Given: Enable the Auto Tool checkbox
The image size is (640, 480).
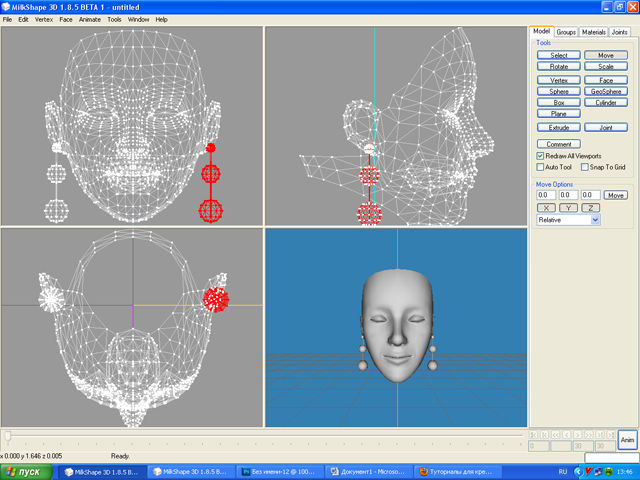Looking at the screenshot, I should coord(541,167).
